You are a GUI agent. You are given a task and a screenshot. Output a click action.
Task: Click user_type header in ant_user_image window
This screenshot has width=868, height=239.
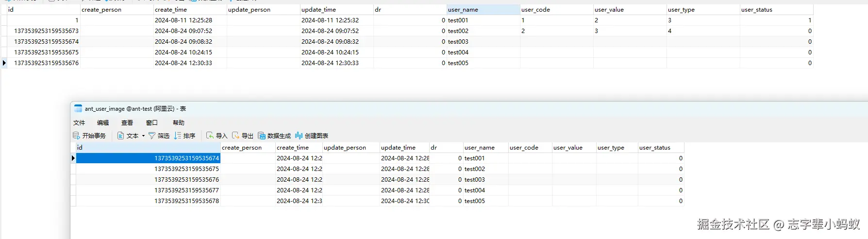[x=617, y=148]
